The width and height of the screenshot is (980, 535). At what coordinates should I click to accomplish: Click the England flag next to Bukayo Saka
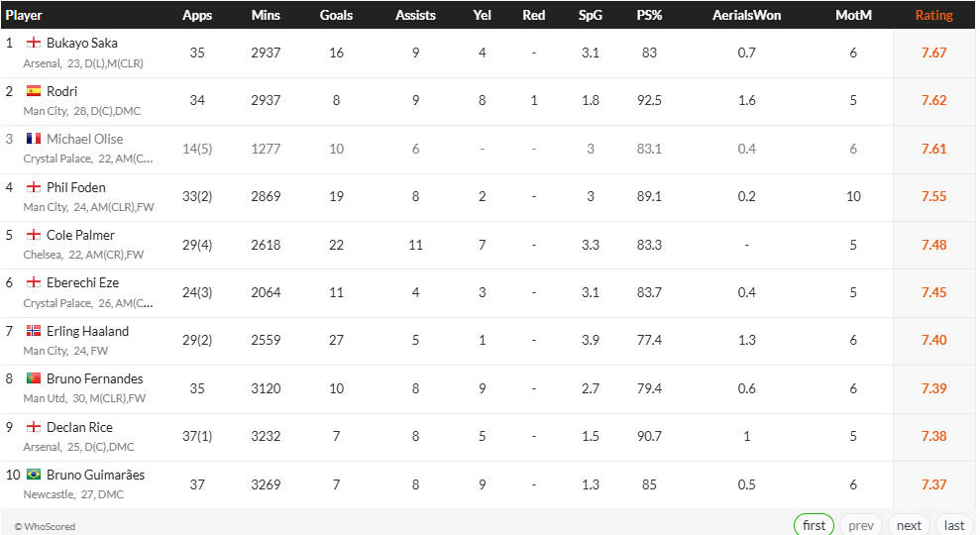click(x=34, y=44)
